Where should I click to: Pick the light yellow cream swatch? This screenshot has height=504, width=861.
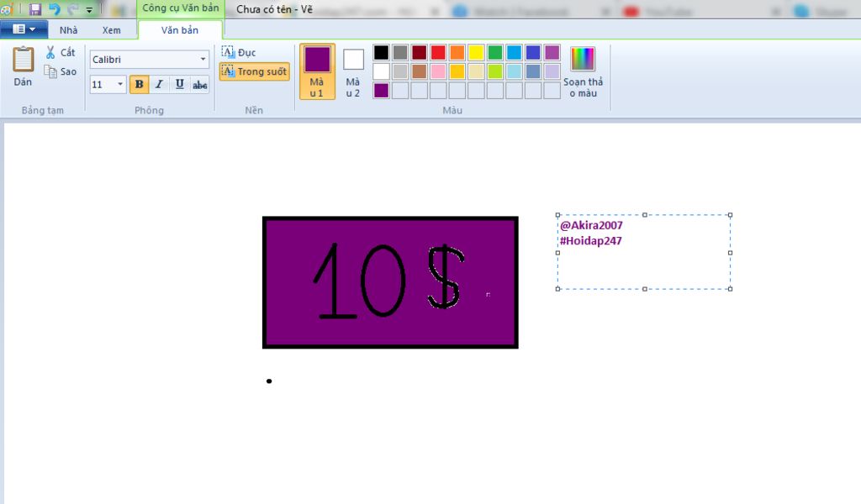point(476,71)
